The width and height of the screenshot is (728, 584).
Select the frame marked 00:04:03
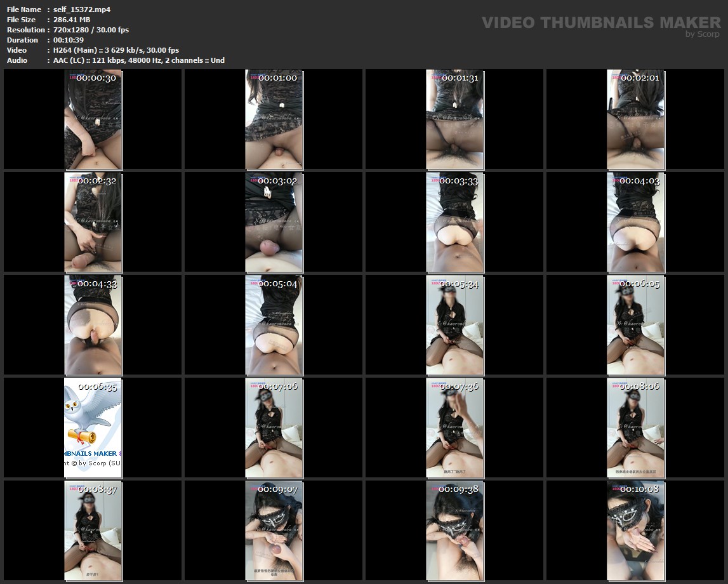pyautogui.click(x=635, y=222)
